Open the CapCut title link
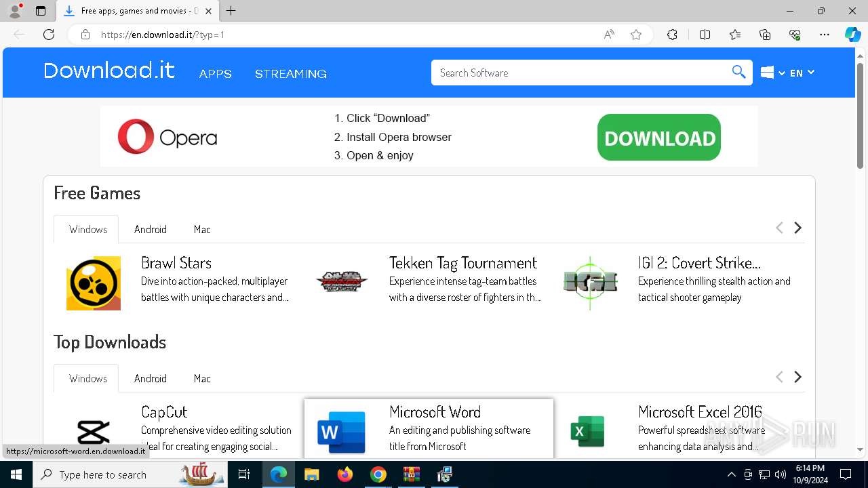The height and width of the screenshot is (488, 868). [164, 412]
